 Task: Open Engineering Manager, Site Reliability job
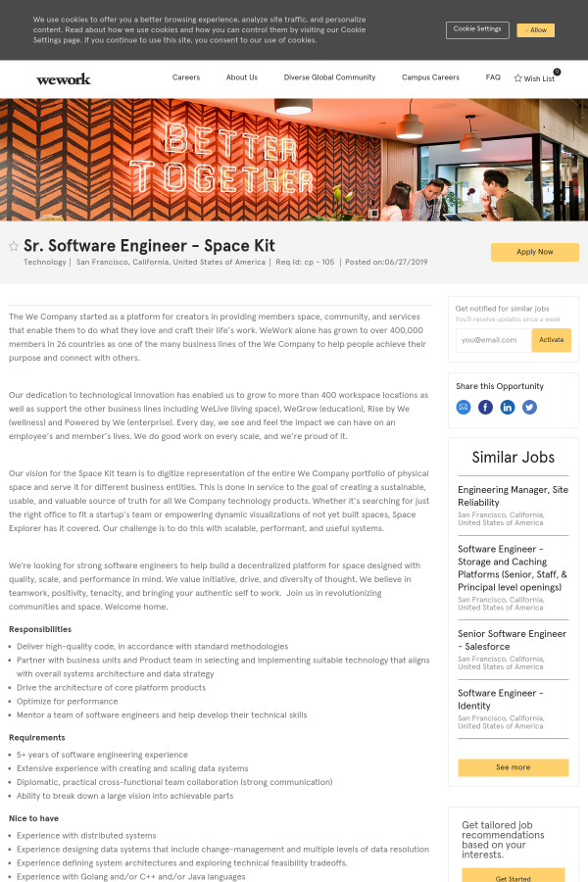click(x=513, y=496)
